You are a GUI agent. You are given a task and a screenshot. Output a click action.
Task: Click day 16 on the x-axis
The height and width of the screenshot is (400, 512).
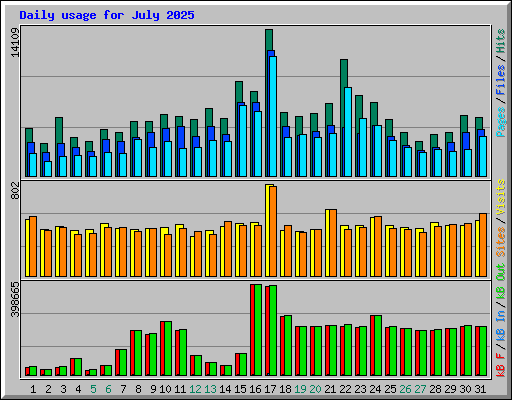coord(255,389)
